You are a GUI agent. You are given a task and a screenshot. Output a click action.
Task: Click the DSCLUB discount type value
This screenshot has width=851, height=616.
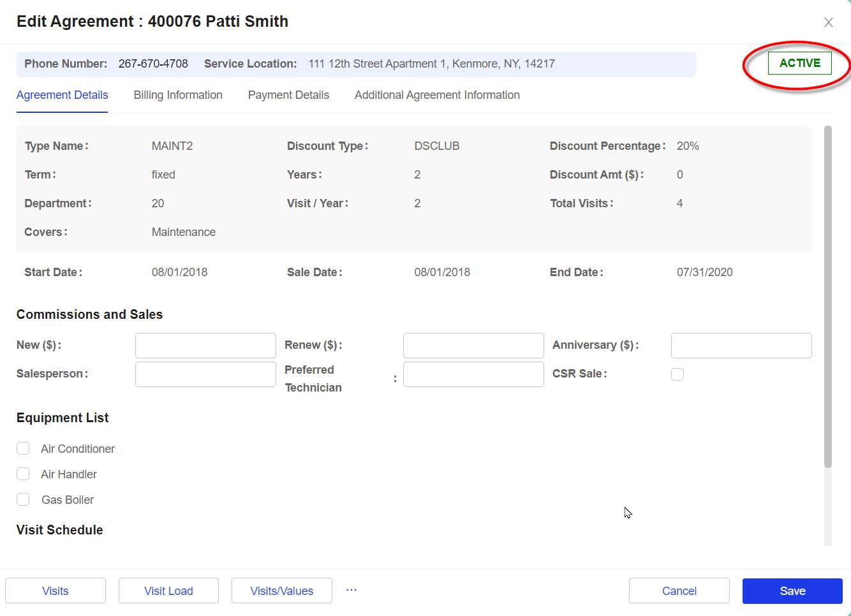point(437,146)
